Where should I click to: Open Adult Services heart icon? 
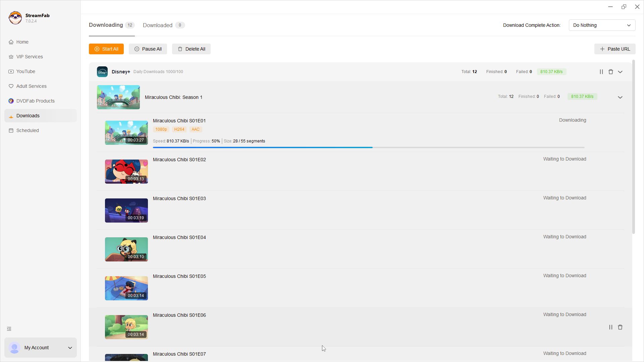pos(11,86)
